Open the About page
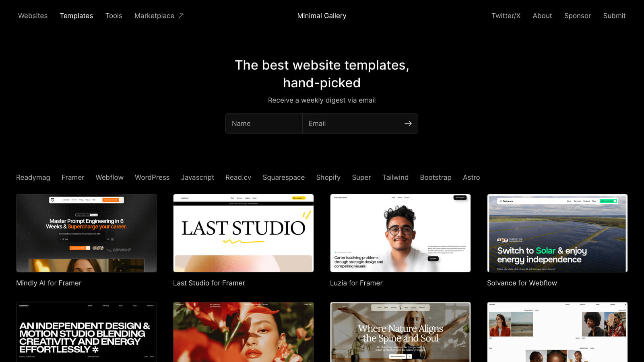The width and height of the screenshot is (644, 362). point(542,16)
